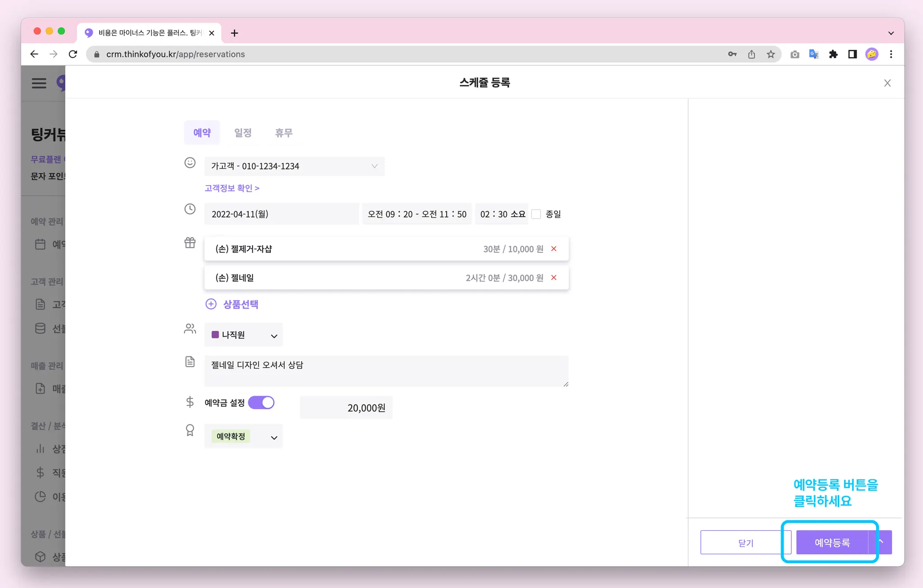923x588 pixels.
Task: Click the Google Translate icon in toolbar
Action: click(x=813, y=55)
